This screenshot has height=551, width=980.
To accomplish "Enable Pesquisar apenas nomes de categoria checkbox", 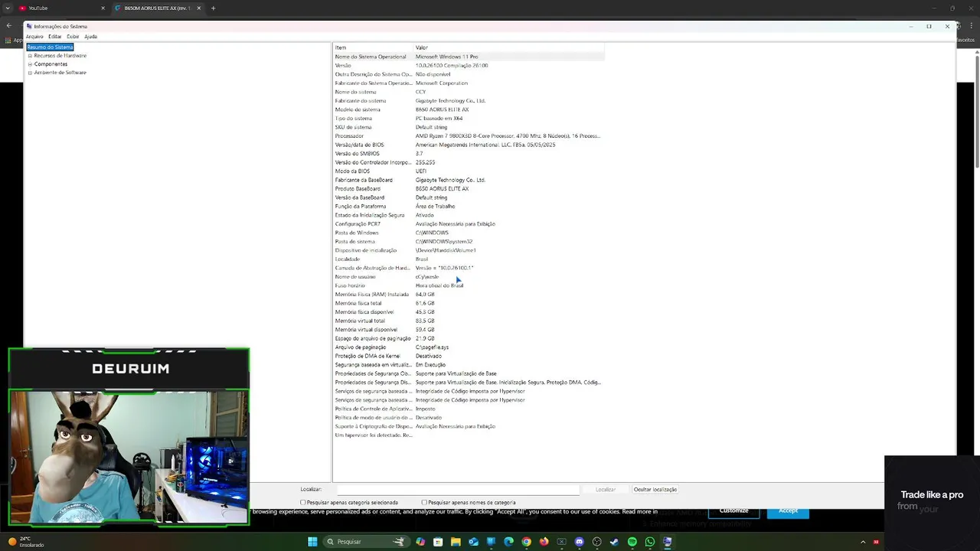I will tap(424, 503).
